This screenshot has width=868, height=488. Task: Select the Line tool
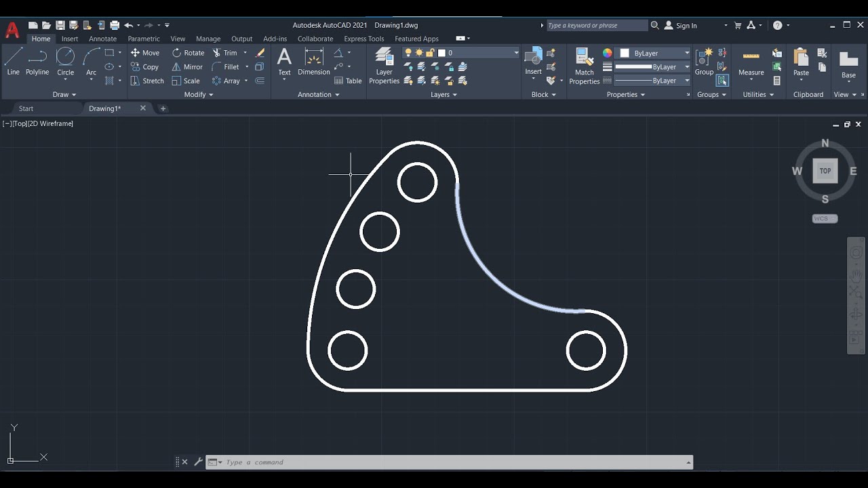[x=14, y=61]
